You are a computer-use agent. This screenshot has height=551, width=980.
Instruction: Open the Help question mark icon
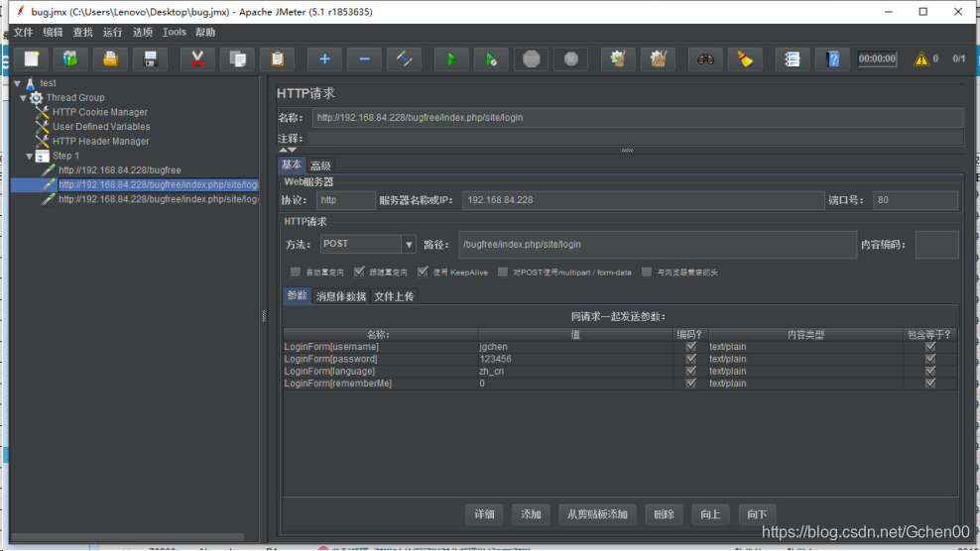pos(832,58)
